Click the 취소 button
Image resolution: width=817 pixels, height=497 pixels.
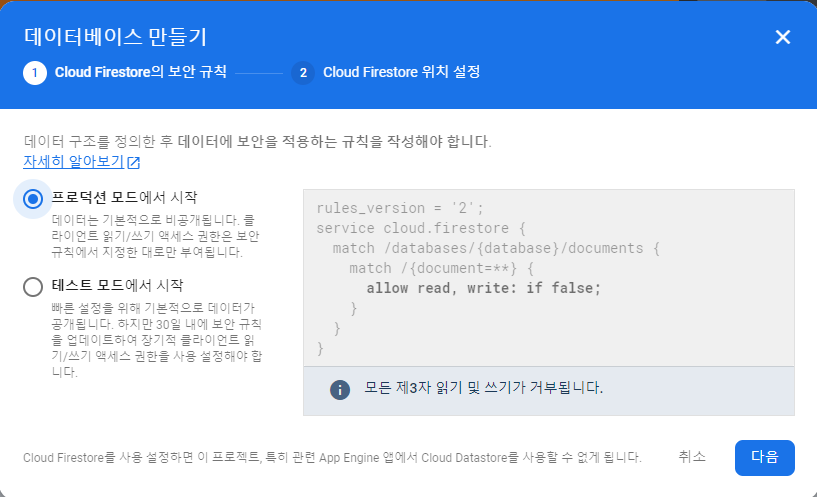click(x=692, y=457)
